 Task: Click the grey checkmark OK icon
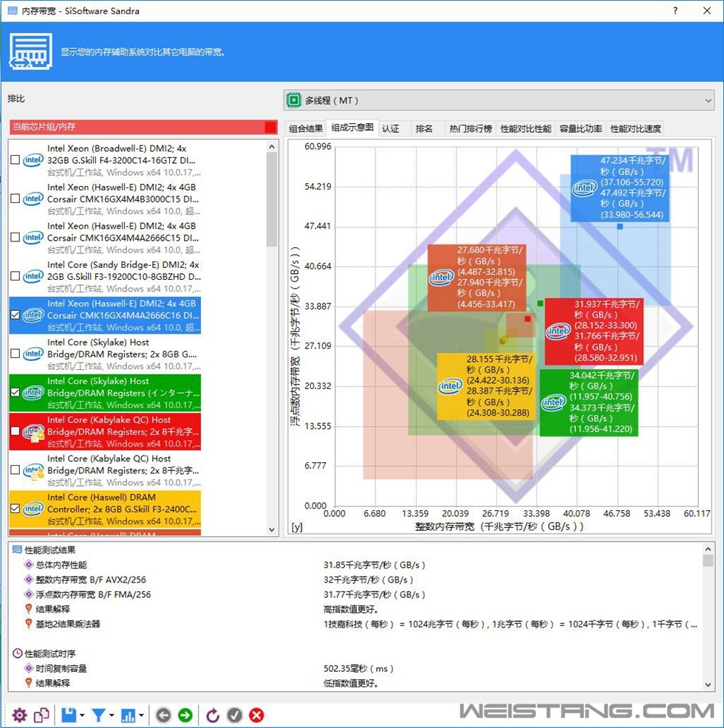(x=235, y=715)
